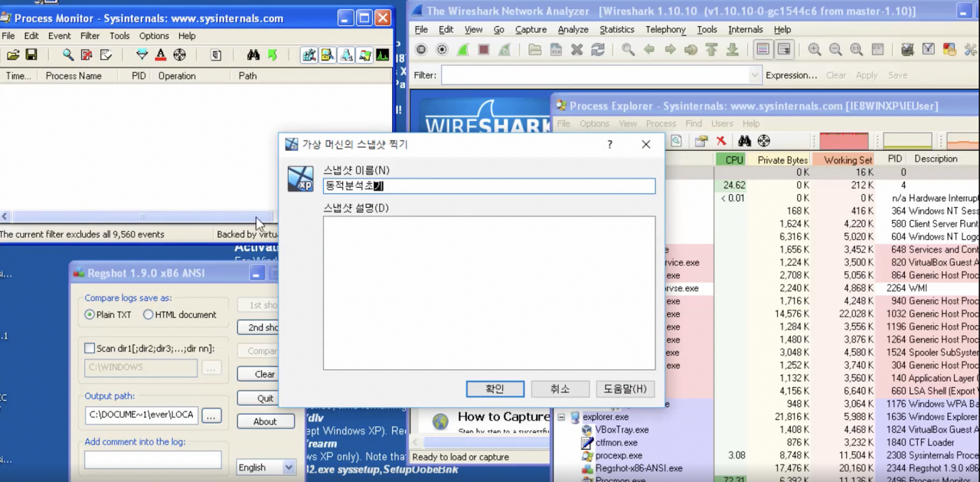Open the Filter menu in Process Monitor

(90, 35)
